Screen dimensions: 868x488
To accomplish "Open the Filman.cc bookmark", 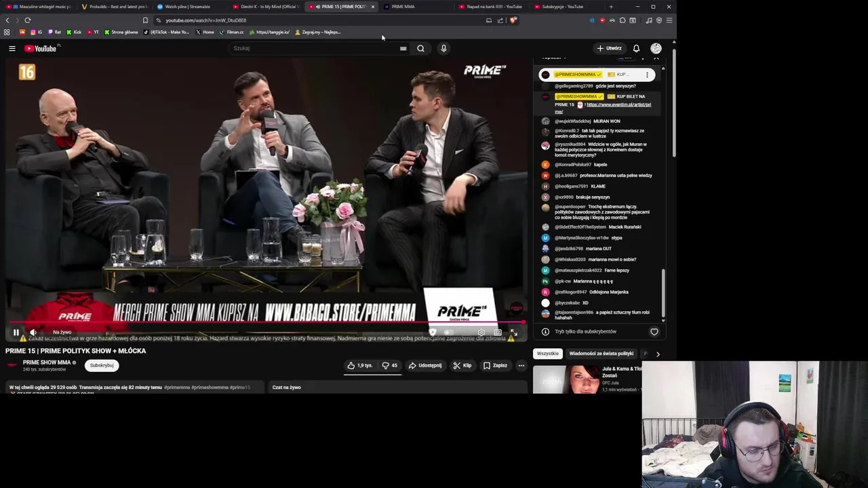I will [x=232, y=32].
